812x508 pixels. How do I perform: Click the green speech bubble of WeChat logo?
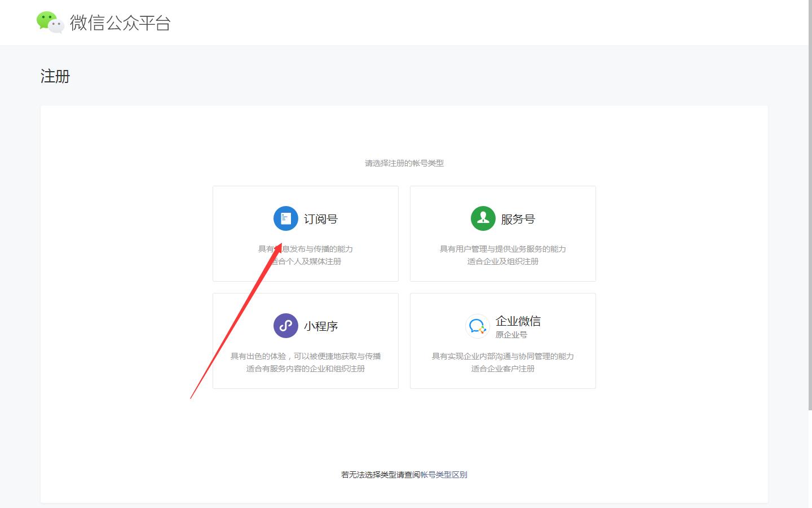pyautogui.click(x=45, y=19)
